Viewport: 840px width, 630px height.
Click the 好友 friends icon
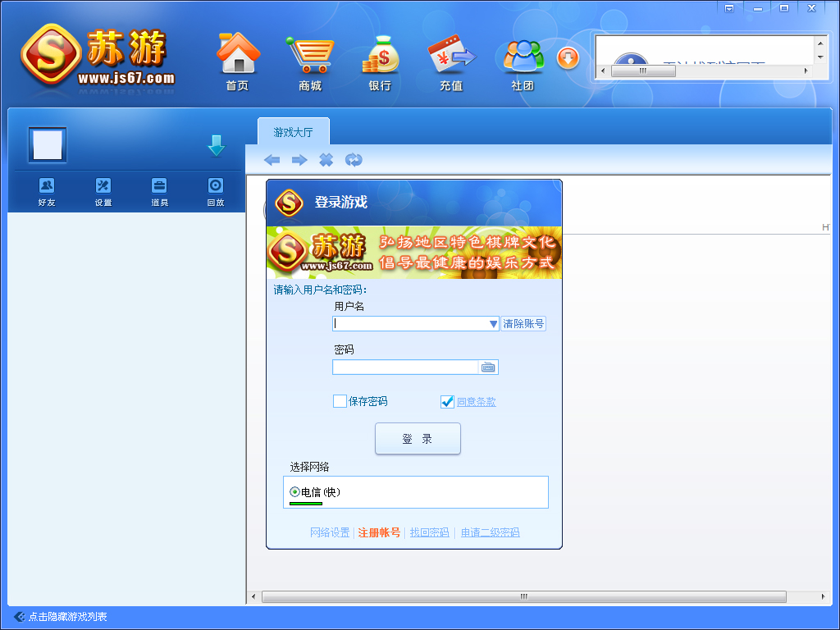click(47, 186)
